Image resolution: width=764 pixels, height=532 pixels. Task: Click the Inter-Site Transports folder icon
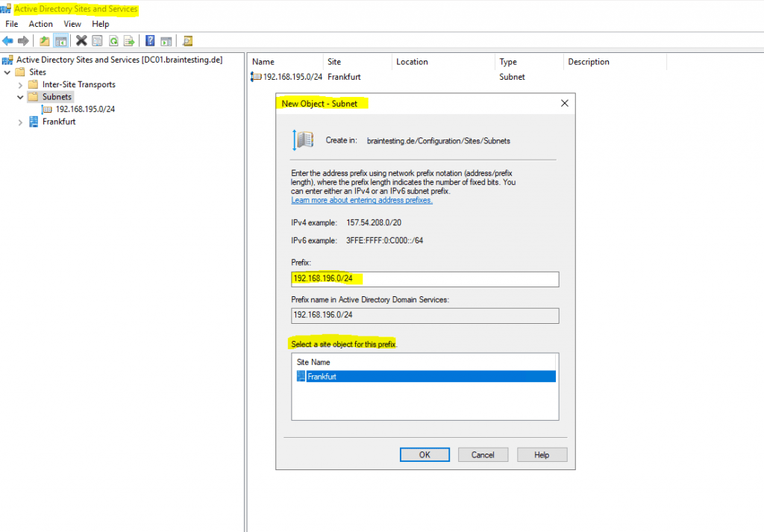33,85
